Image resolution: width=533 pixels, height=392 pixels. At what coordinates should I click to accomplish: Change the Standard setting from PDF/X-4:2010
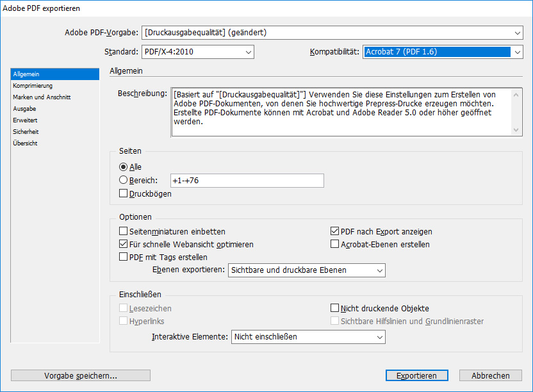point(197,52)
